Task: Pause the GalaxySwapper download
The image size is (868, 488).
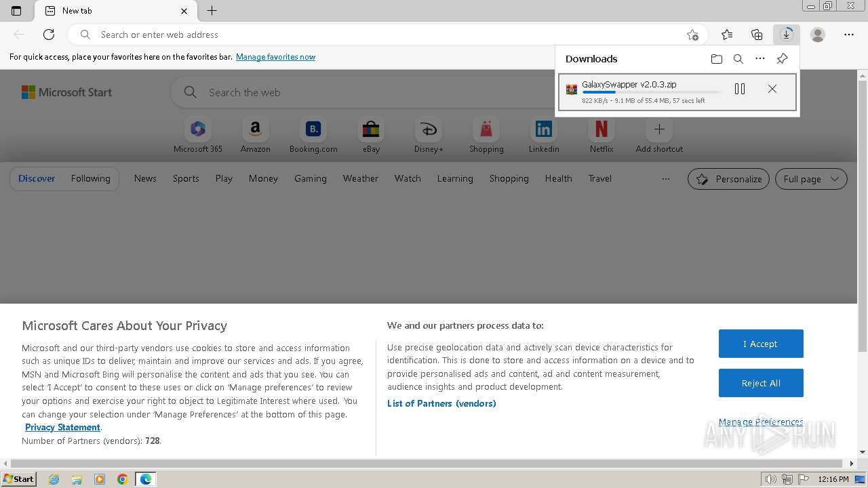Action: pyautogui.click(x=740, y=89)
